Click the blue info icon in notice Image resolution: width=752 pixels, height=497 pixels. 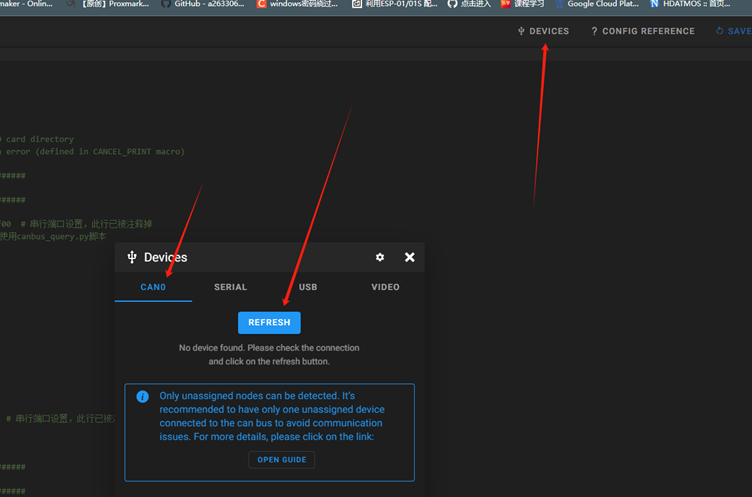[142, 397]
